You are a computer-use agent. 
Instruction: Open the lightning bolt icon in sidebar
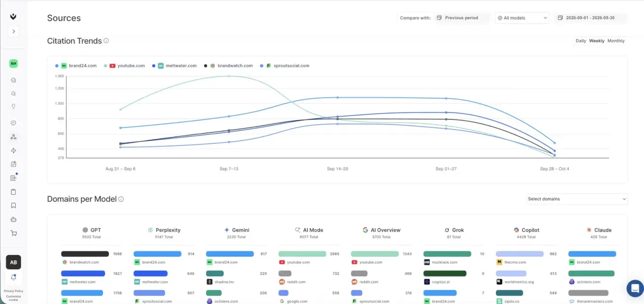13,151
